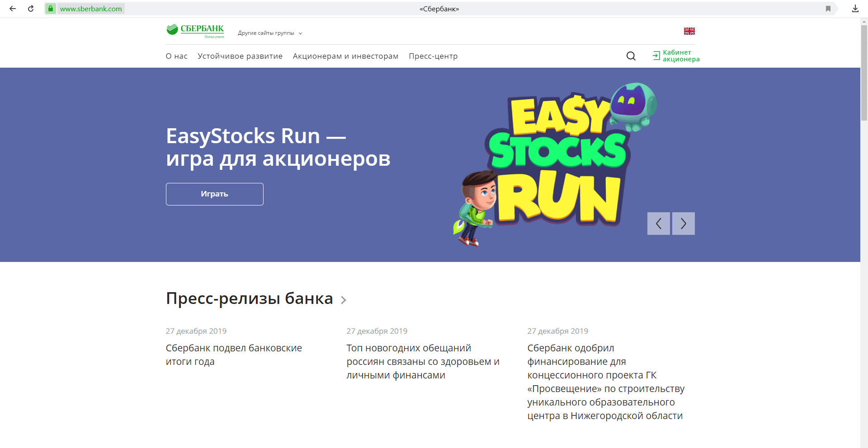Open news Сбербанк подвел банковские итоги года

pos(234,355)
